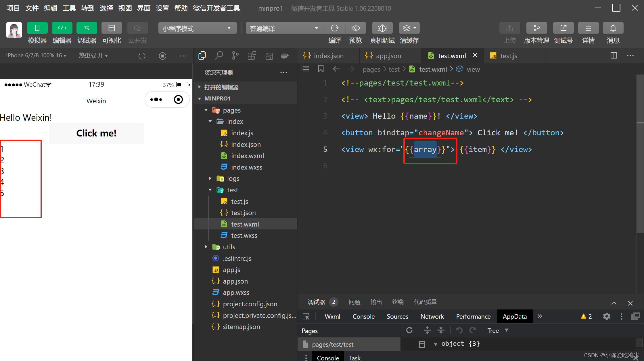Open the 设置 menu

pyautogui.click(x=162, y=8)
